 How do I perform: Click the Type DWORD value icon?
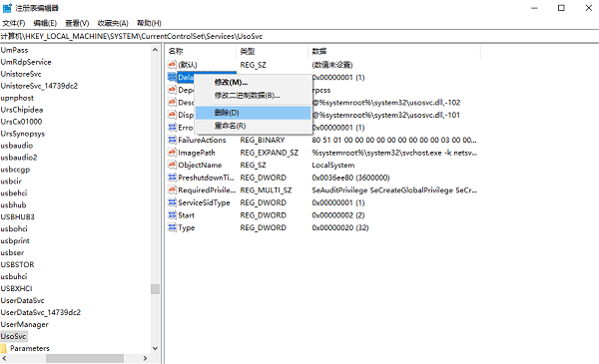pos(172,227)
